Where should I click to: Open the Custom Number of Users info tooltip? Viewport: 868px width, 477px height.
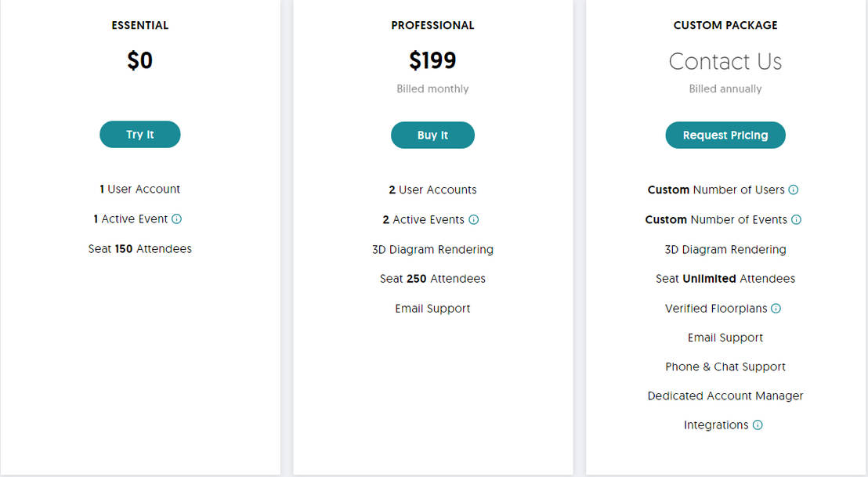794,190
